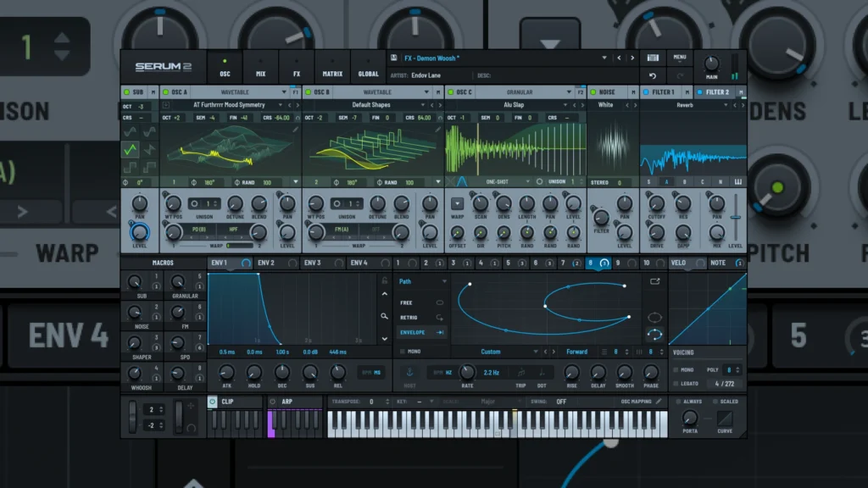Open the MENU button
The width and height of the screenshot is (868, 488).
tap(680, 58)
